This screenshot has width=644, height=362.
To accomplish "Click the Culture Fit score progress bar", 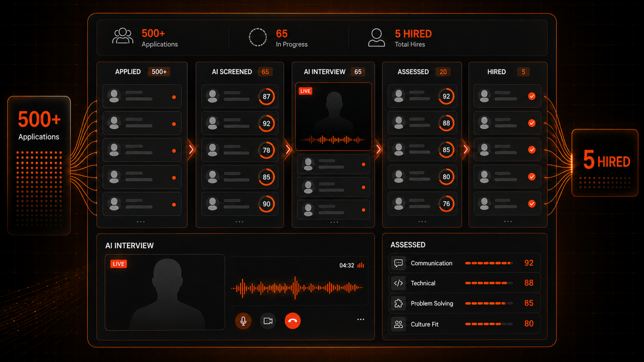I will click(489, 324).
